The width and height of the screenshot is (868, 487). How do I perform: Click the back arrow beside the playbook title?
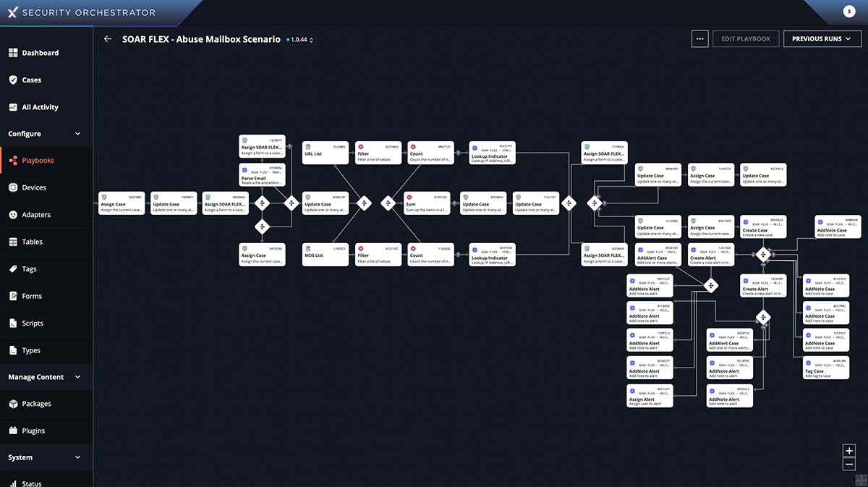tap(108, 39)
